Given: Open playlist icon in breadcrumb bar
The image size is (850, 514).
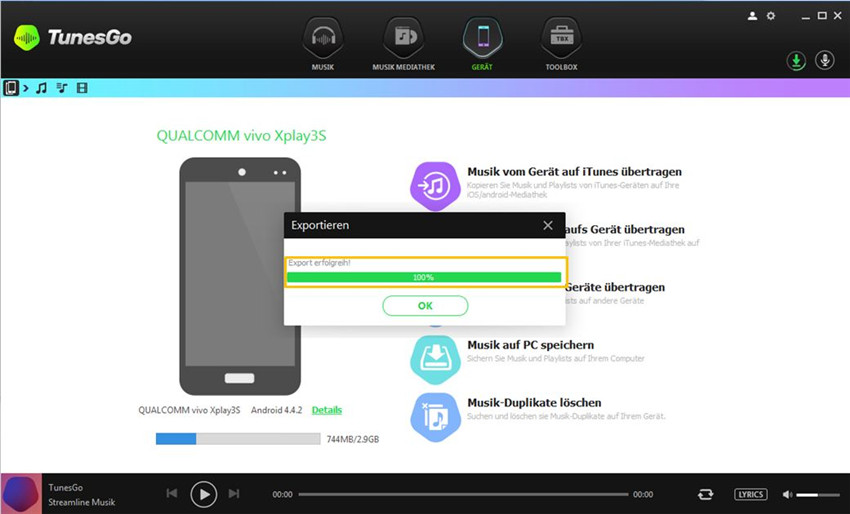Looking at the screenshot, I should pos(62,88).
